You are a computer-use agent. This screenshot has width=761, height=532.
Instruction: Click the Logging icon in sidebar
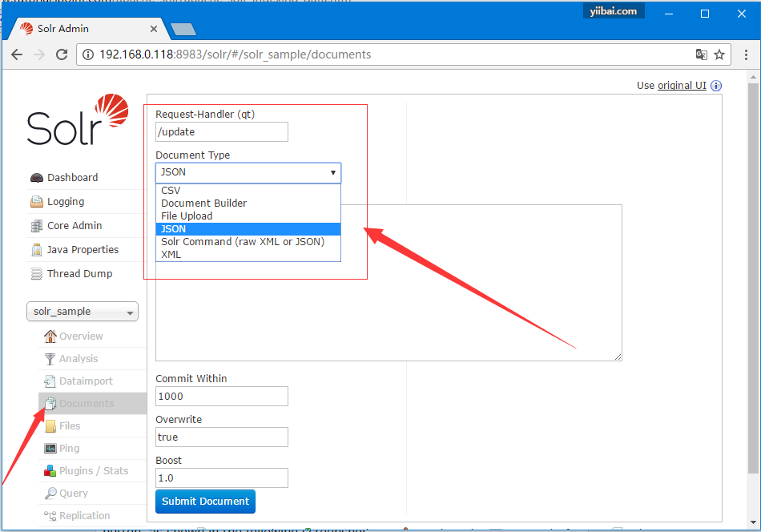pyautogui.click(x=37, y=202)
